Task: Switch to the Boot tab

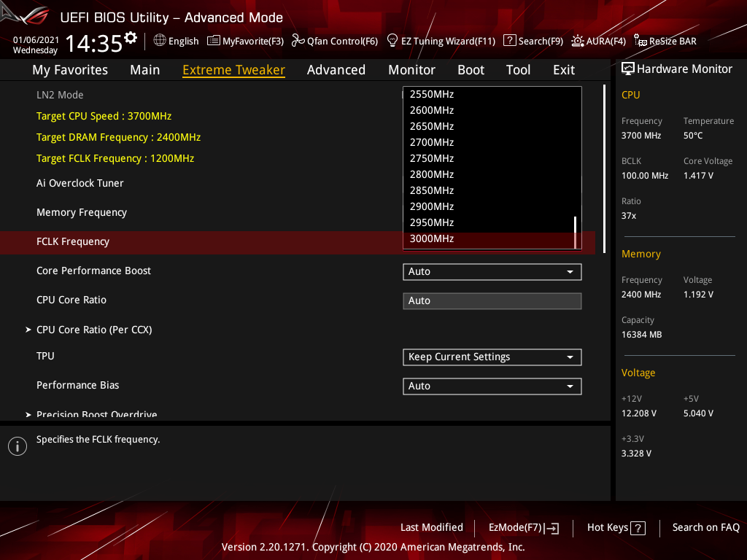Action: 471,70
